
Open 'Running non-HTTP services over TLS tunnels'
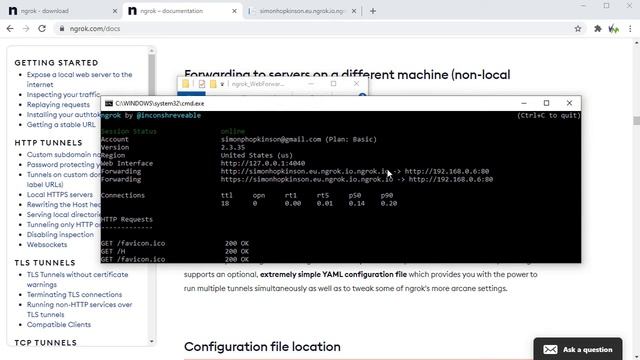pos(80,309)
